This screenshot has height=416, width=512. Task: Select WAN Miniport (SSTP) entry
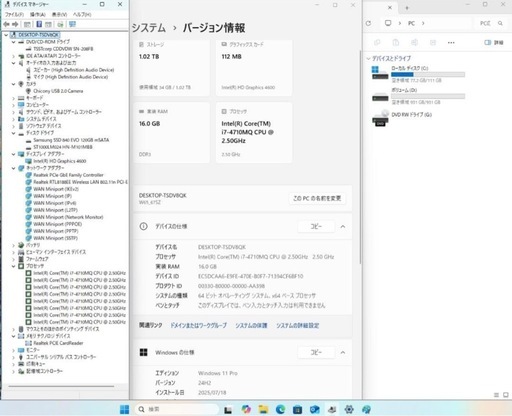[x=55, y=238]
